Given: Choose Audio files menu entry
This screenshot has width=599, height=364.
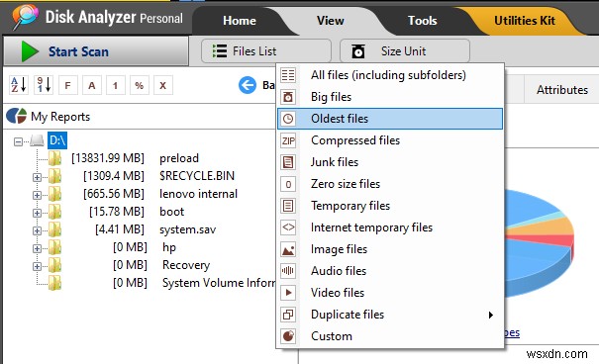Looking at the screenshot, I should coord(390,271).
